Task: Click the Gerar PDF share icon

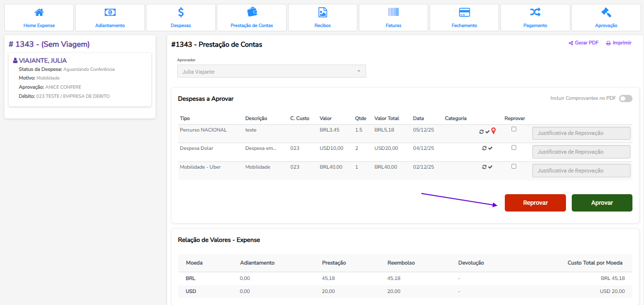Action: point(571,43)
